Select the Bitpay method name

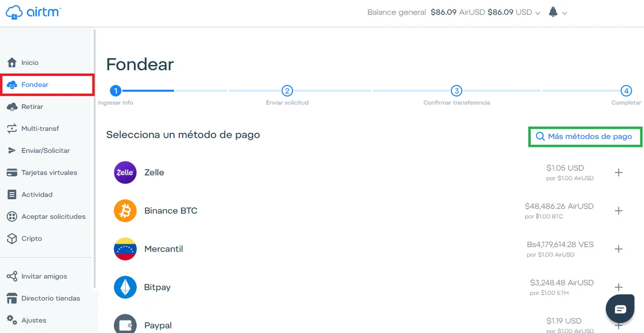click(x=157, y=287)
